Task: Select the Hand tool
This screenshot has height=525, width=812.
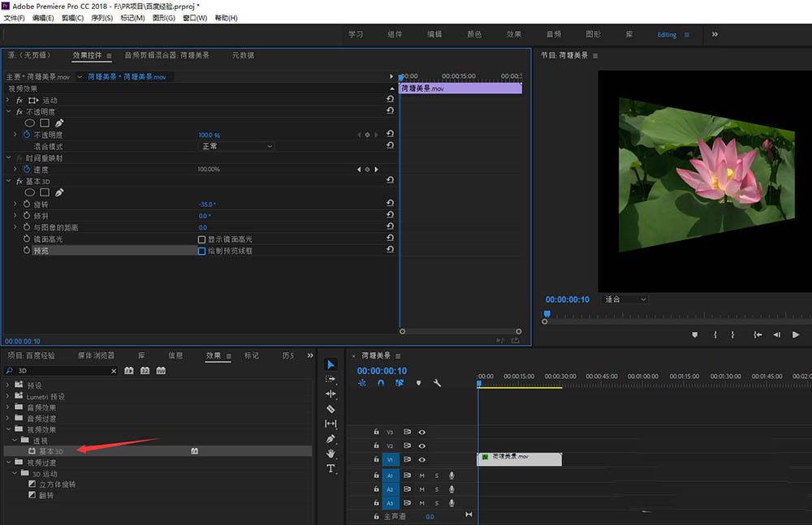Action: click(330, 453)
